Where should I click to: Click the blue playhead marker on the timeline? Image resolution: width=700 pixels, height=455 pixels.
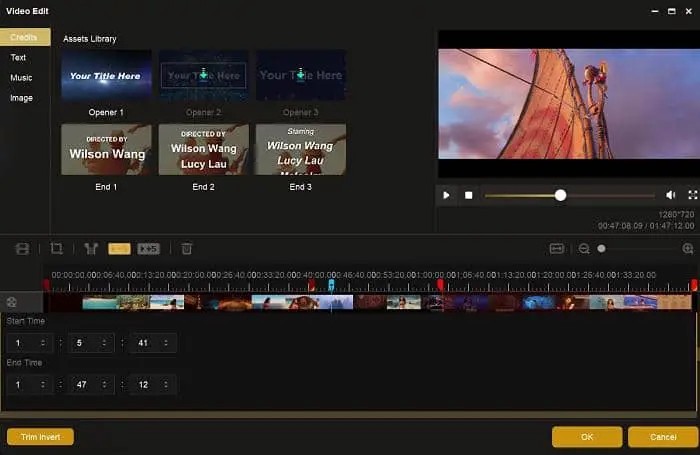coord(331,285)
